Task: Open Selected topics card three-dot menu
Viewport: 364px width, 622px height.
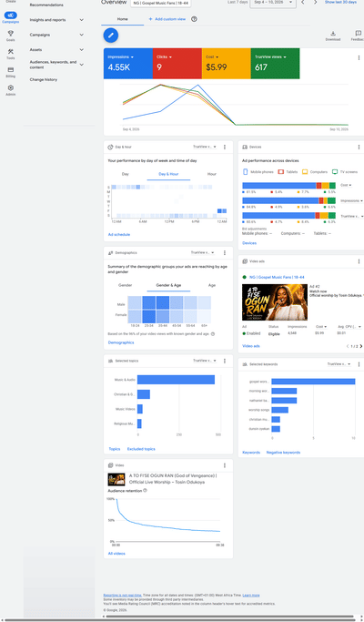Action: [x=225, y=361]
